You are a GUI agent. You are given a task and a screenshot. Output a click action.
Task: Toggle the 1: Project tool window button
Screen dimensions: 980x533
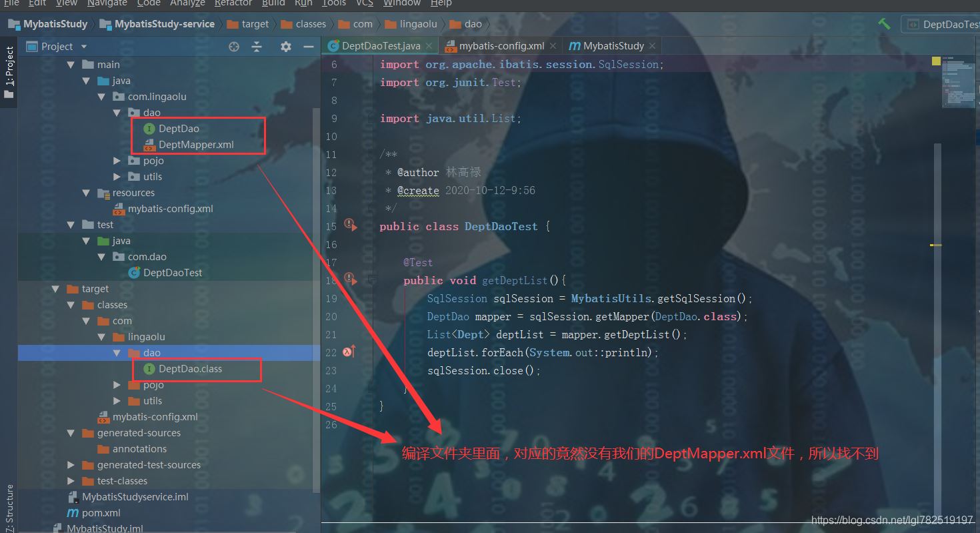pyautogui.click(x=9, y=72)
